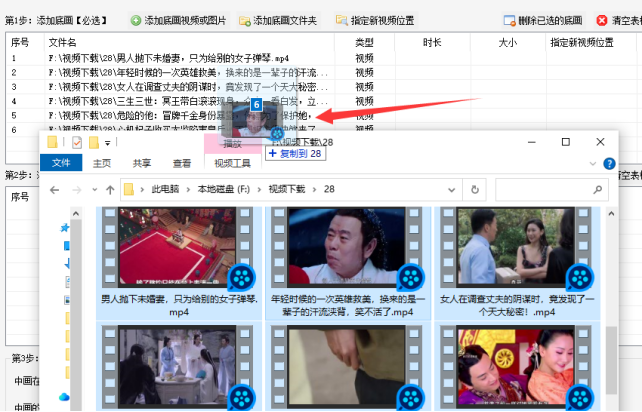Click the search magnifier icon
Screen dimensions: 642x412
click(x=598, y=190)
